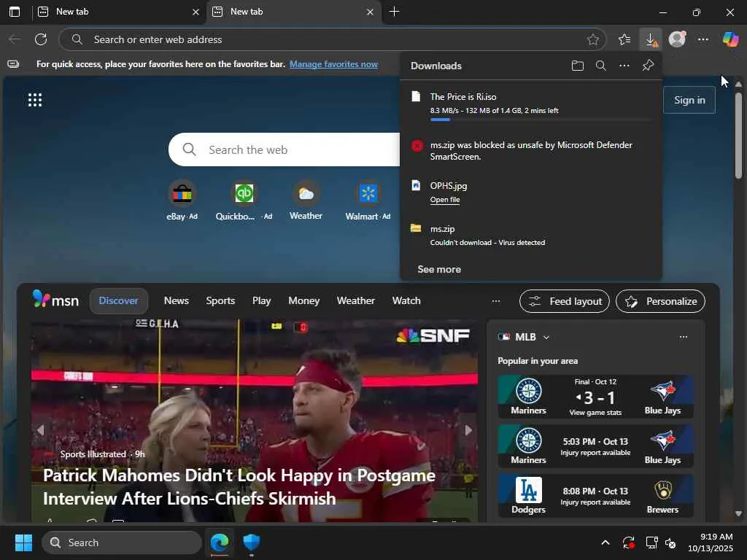Click the page vertical scrollbar
The height and width of the screenshot is (560, 747).
click(x=738, y=136)
